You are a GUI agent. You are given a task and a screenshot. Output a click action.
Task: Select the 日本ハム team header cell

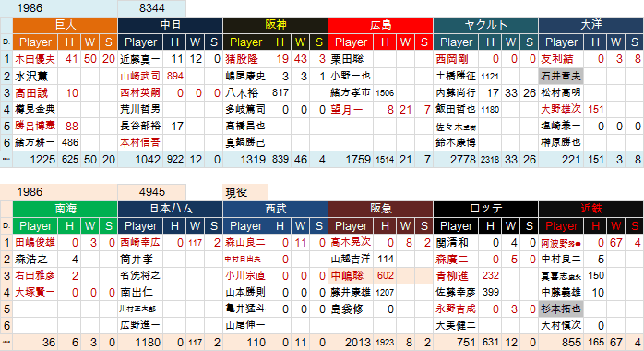(171, 209)
